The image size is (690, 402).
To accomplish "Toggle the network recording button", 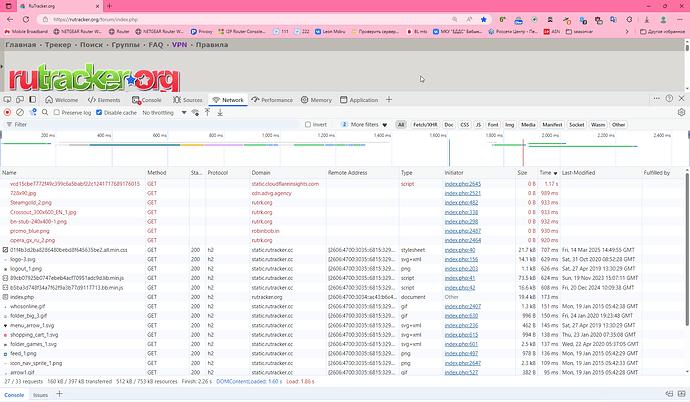I will 7,113.
